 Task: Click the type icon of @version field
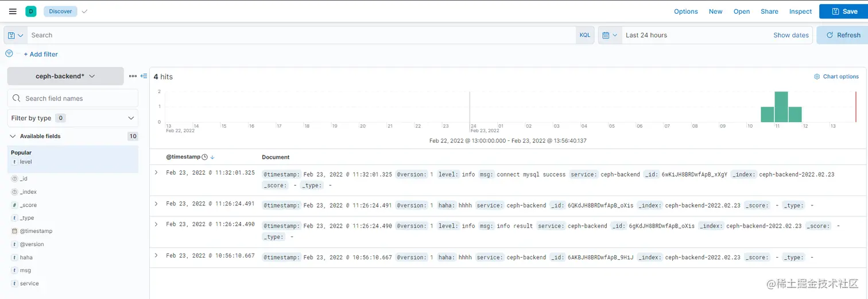coord(14,244)
